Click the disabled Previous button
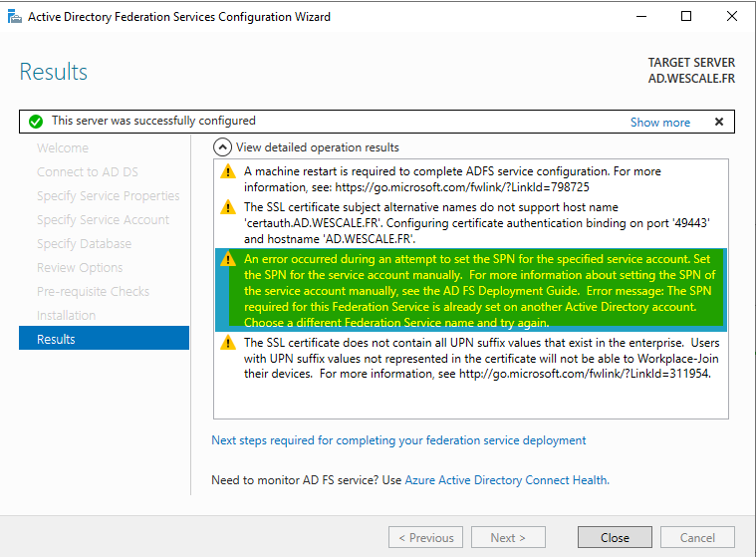Screen dimensions: 756x557 [425, 537]
